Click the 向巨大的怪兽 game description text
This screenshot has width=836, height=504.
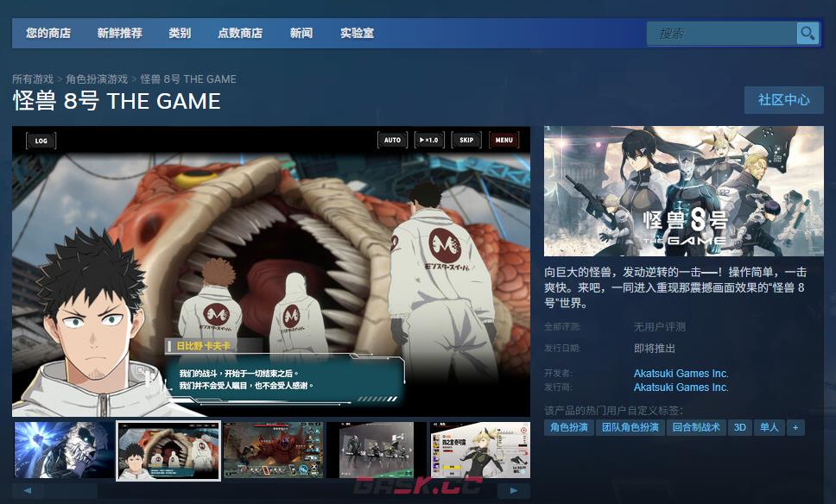pyautogui.click(x=675, y=287)
